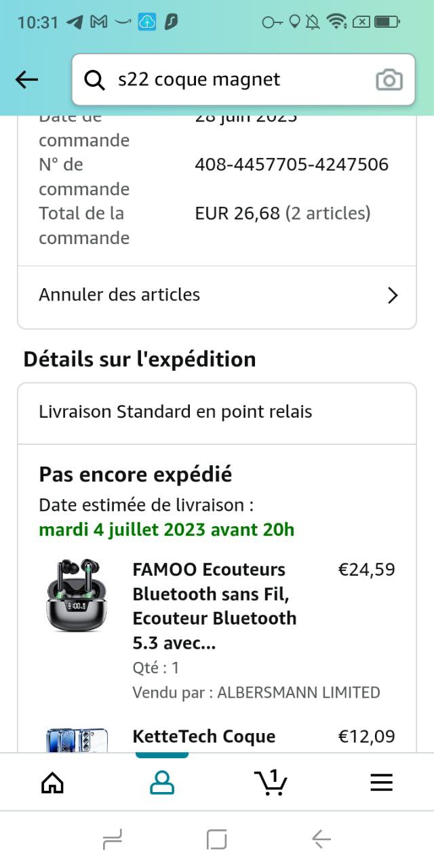This screenshot has height=868, width=434.
Task: Open FAMOO earbuds product image
Action: tap(77, 596)
